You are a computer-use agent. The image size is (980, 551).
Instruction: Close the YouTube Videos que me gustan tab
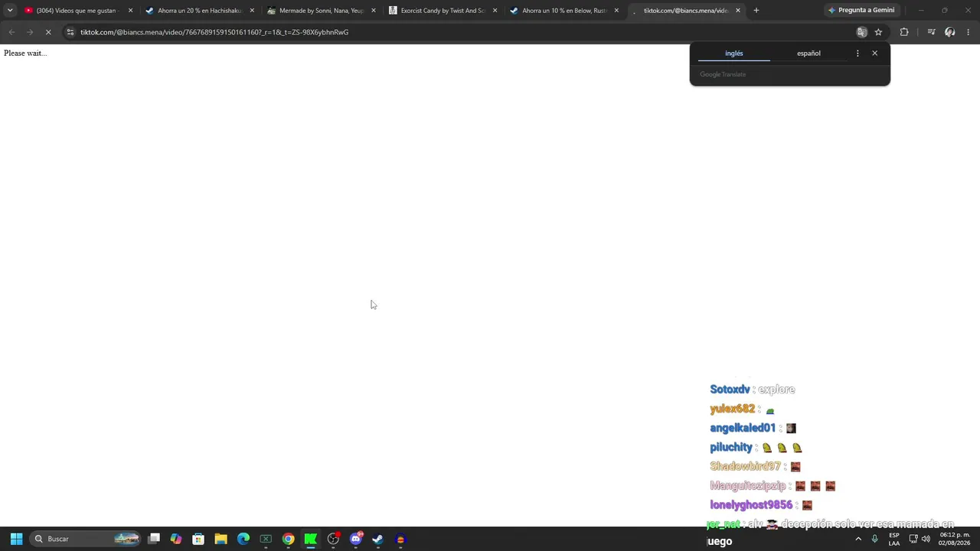[x=130, y=11]
